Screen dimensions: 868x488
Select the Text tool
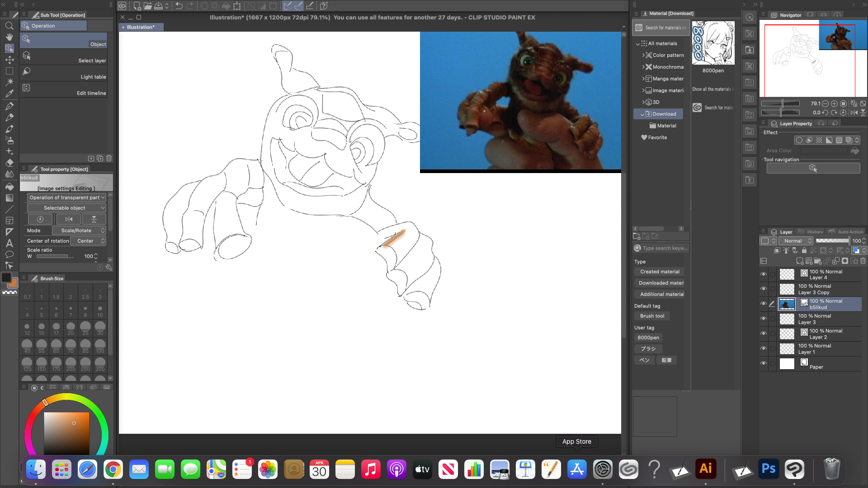[9, 243]
